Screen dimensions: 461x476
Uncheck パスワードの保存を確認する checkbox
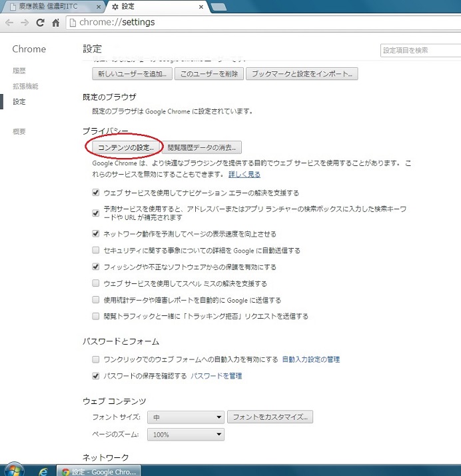pos(97,376)
